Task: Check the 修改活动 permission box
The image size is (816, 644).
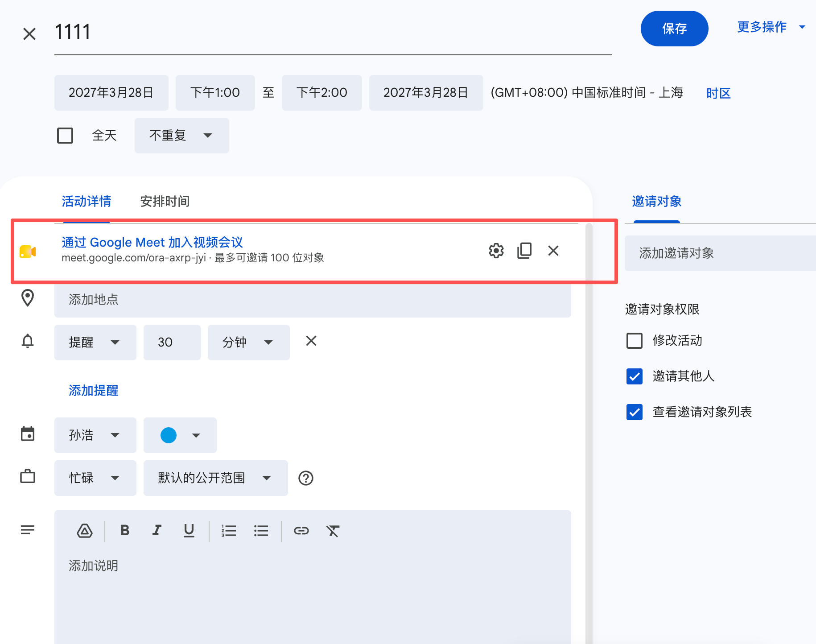Action: click(x=635, y=341)
